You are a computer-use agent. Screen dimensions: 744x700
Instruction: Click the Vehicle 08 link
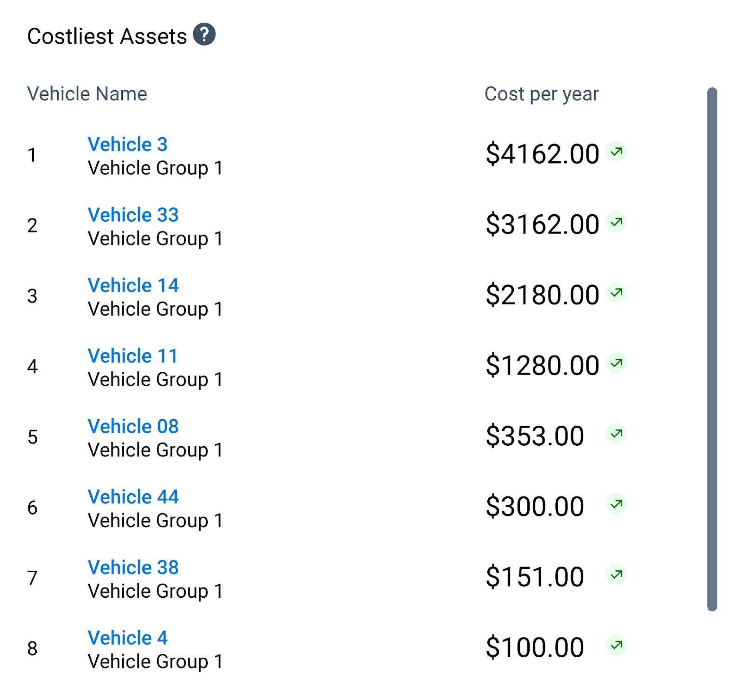coord(133,426)
